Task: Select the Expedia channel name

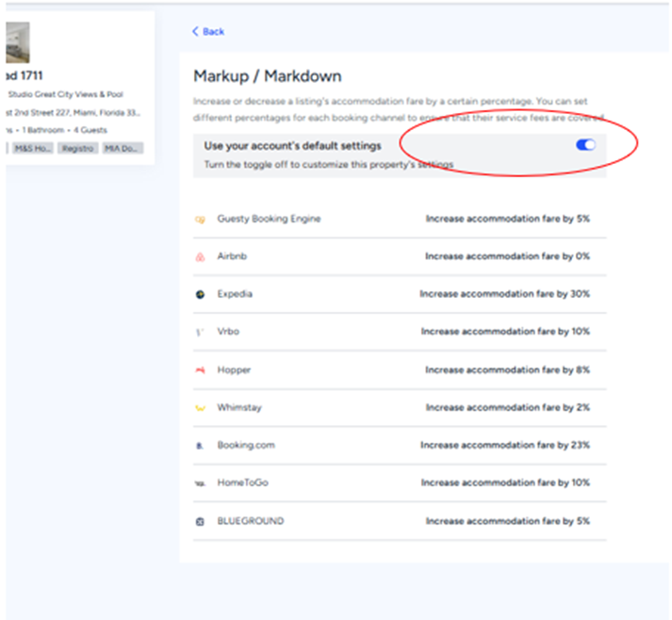Action: [235, 294]
